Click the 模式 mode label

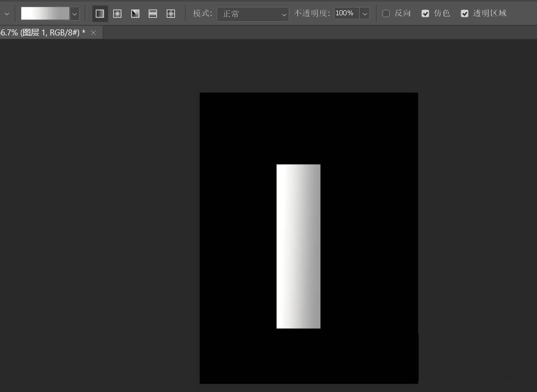coord(202,14)
